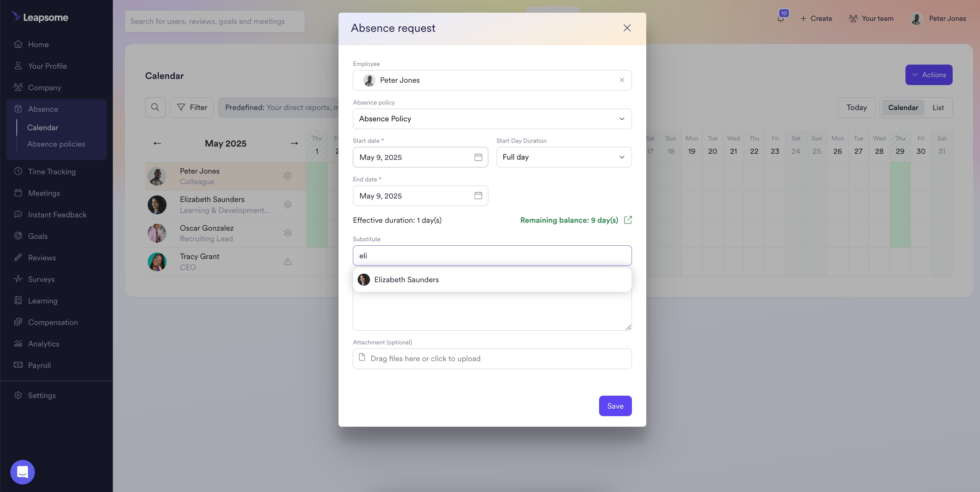Navigate to Time Tracking section
Screen dimensions: 980x492
point(52,172)
